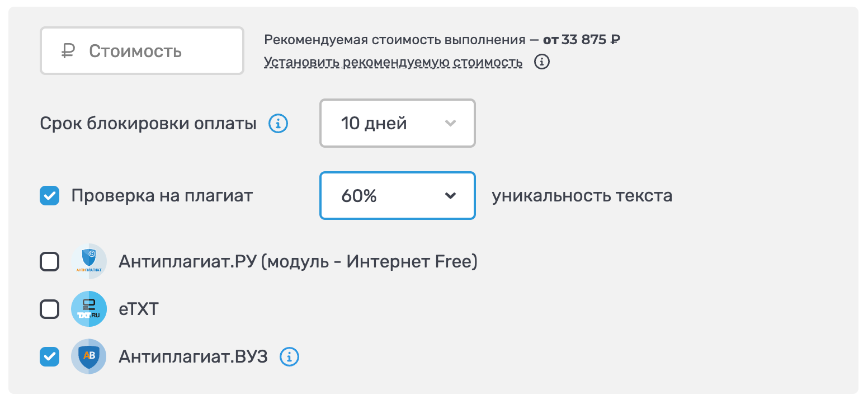The width and height of the screenshot is (868, 404).
Task: Click the ruble sign icon in cost field
Action: point(68,51)
